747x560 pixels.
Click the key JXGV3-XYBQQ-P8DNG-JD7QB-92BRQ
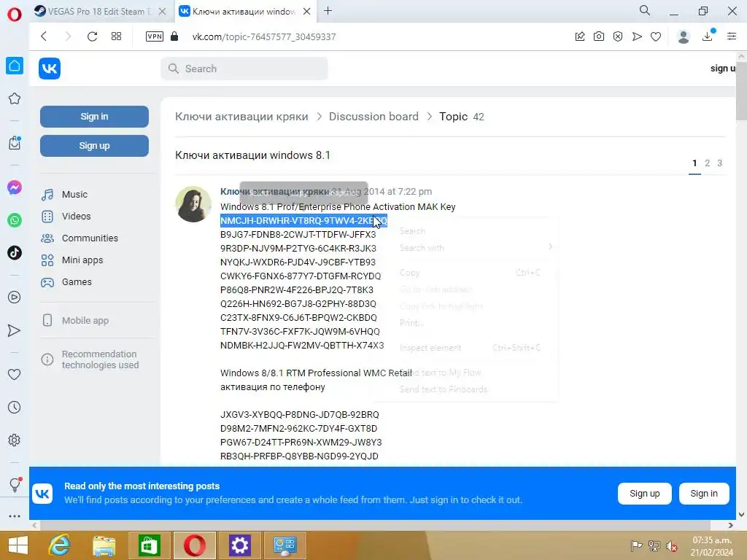[300, 415]
